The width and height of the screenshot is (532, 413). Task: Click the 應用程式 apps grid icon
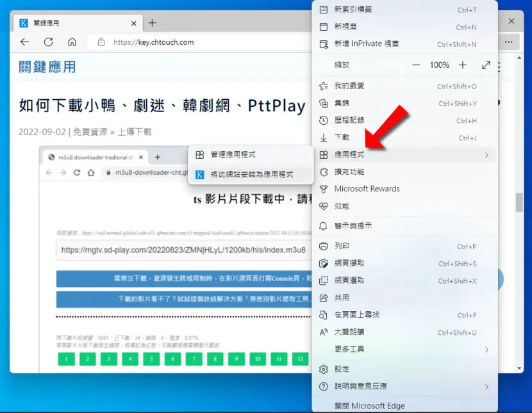[324, 155]
